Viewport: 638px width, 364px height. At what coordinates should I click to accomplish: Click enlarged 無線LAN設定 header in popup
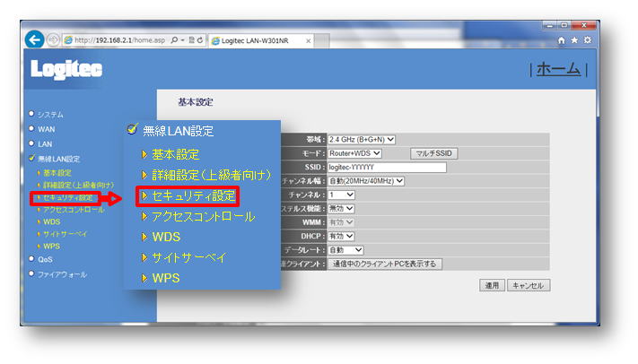pos(178,131)
